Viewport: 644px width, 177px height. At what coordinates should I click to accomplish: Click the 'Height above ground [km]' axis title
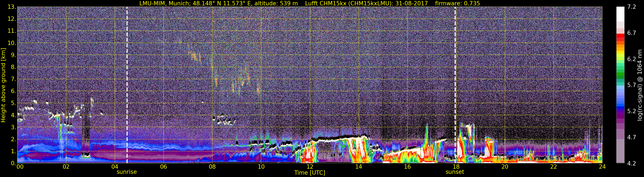pyautogui.click(x=3, y=85)
